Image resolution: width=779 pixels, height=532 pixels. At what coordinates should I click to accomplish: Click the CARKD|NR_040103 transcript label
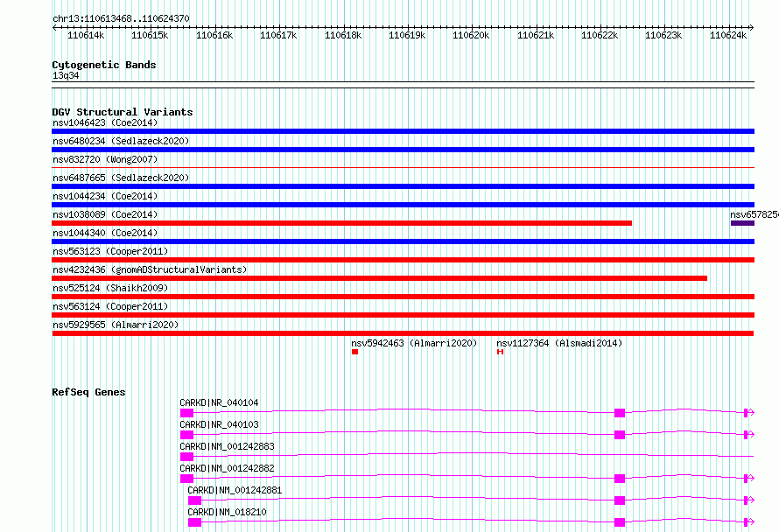(x=219, y=424)
